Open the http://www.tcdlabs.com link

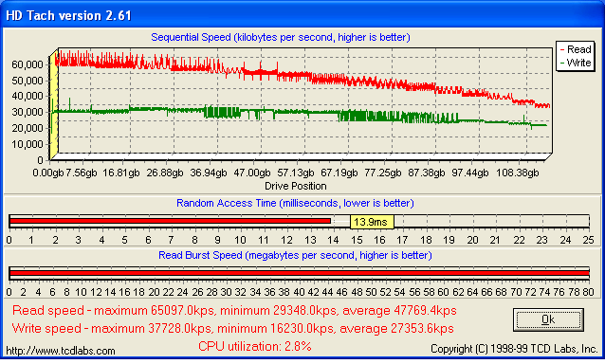[x=61, y=351]
